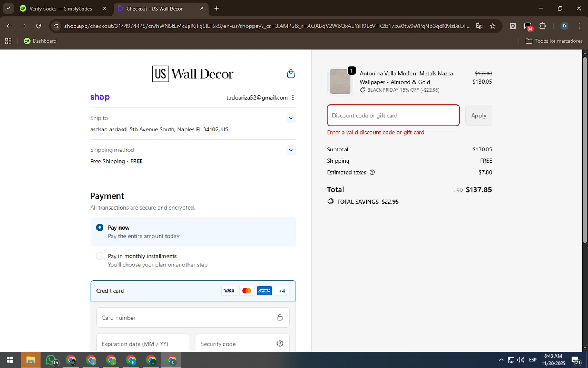Open the shopping bag cart icon
This screenshot has width=588, height=368.
pos(291,74)
